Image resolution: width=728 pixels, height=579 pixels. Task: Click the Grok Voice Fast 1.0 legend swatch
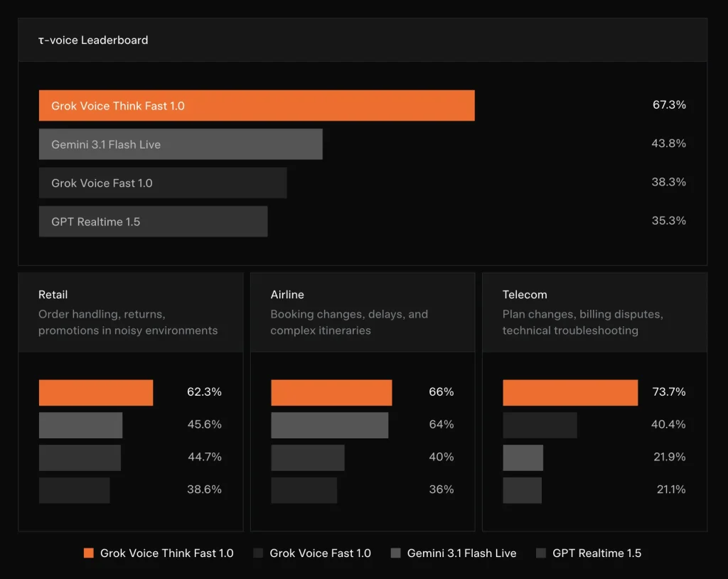click(258, 553)
